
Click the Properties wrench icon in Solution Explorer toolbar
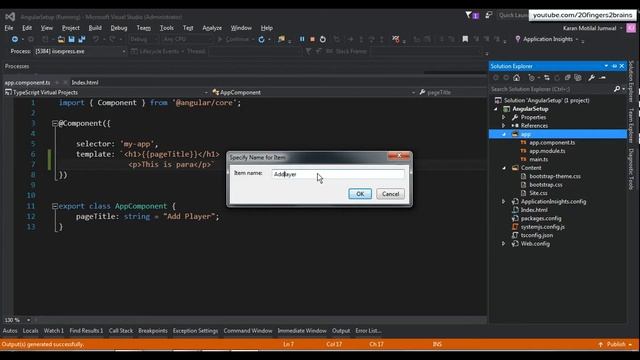coord(591,78)
